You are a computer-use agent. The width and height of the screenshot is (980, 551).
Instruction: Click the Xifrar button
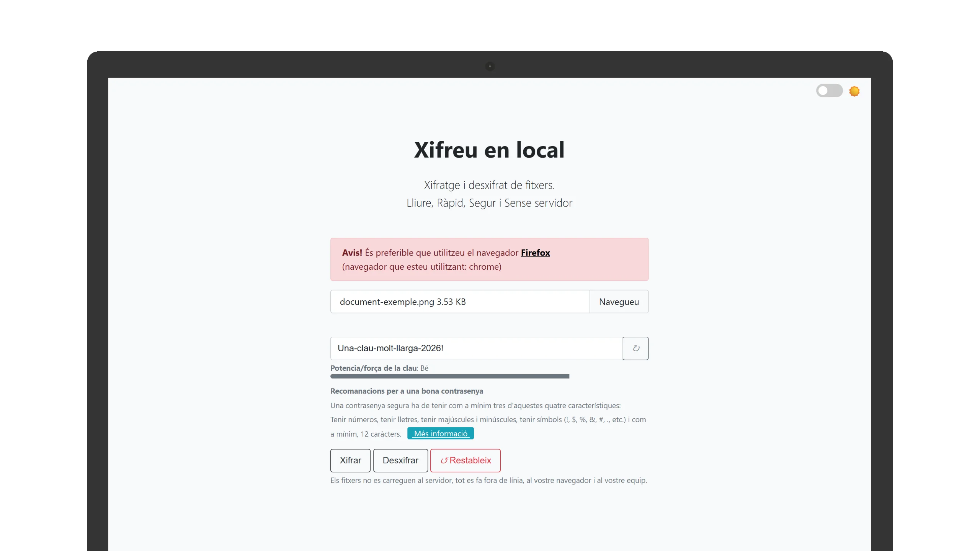[x=350, y=460]
